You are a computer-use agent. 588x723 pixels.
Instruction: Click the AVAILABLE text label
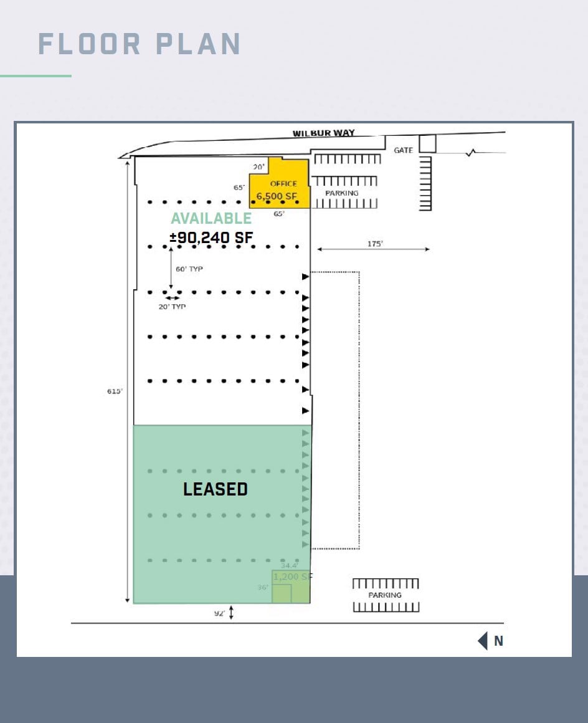coord(211,219)
